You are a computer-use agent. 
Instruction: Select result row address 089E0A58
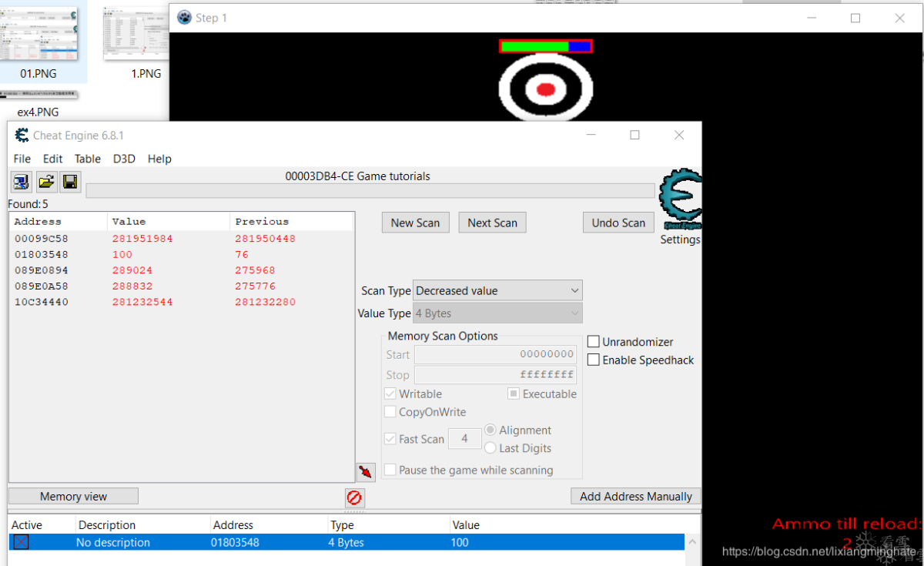coord(182,286)
